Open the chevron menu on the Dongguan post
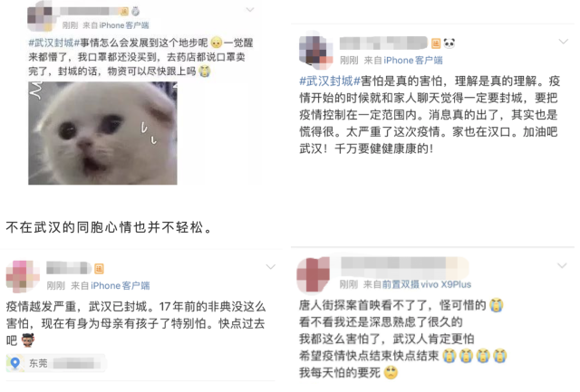This screenshot has height=392, width=580. (x=271, y=267)
